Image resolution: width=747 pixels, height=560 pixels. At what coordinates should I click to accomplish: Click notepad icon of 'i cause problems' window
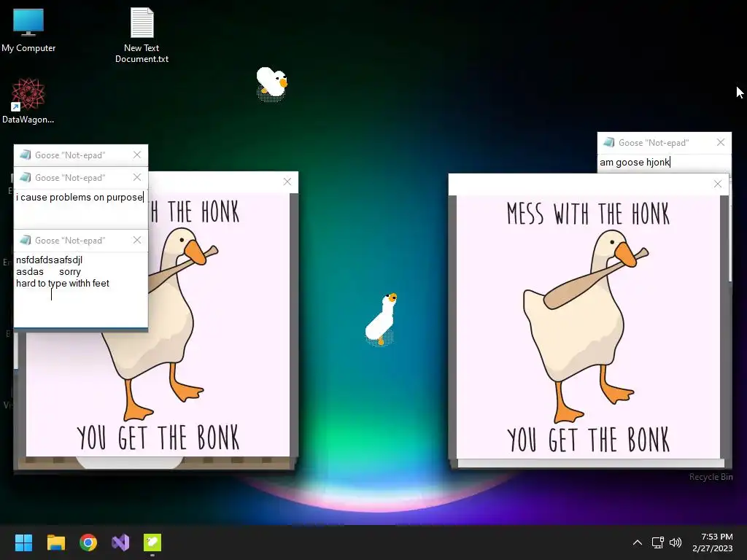[x=26, y=177]
